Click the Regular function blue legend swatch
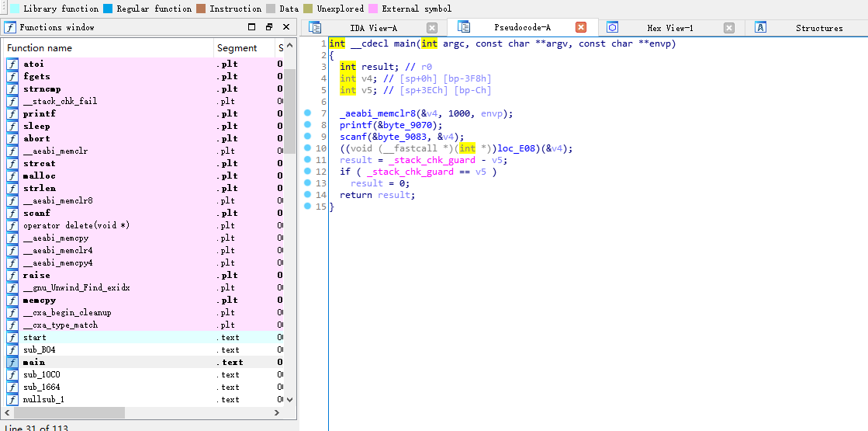The width and height of the screenshot is (868, 431). click(108, 9)
